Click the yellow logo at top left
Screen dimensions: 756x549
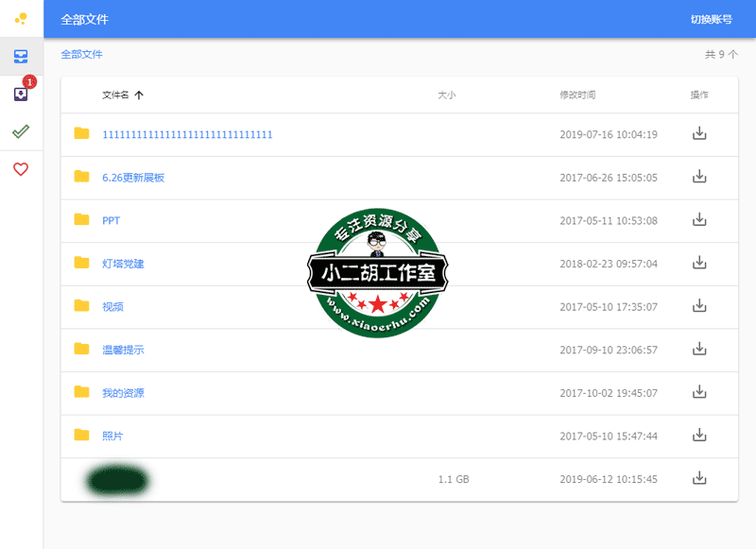point(21,17)
